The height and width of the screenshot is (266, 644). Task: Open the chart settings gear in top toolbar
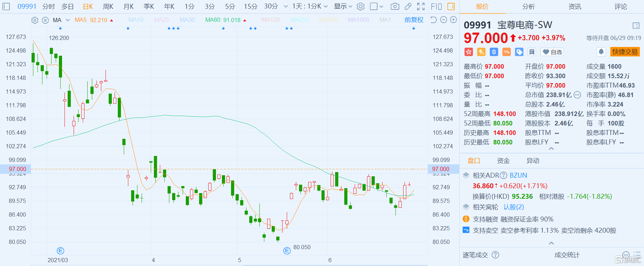pyautogui.click(x=361, y=6)
